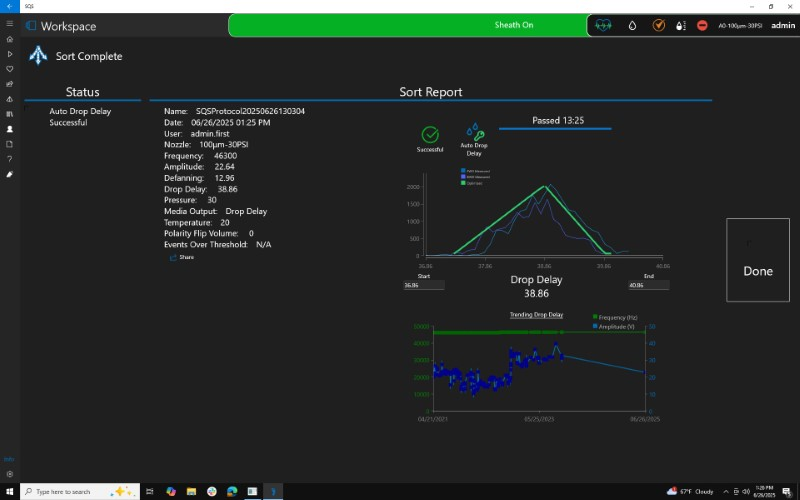Click the green Optimized legend swatch
Viewport: 800px width, 500px height.
pos(463,183)
